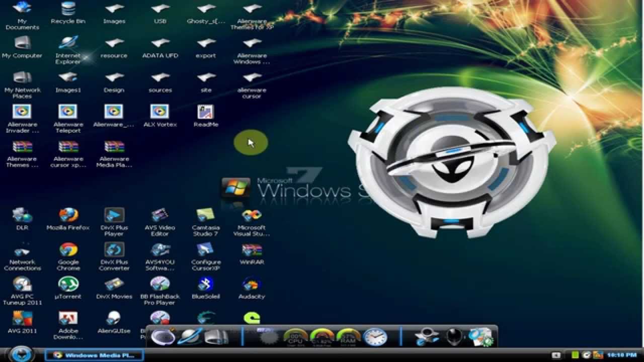Open the site folder
The height and width of the screenshot is (362, 644).
point(206,82)
